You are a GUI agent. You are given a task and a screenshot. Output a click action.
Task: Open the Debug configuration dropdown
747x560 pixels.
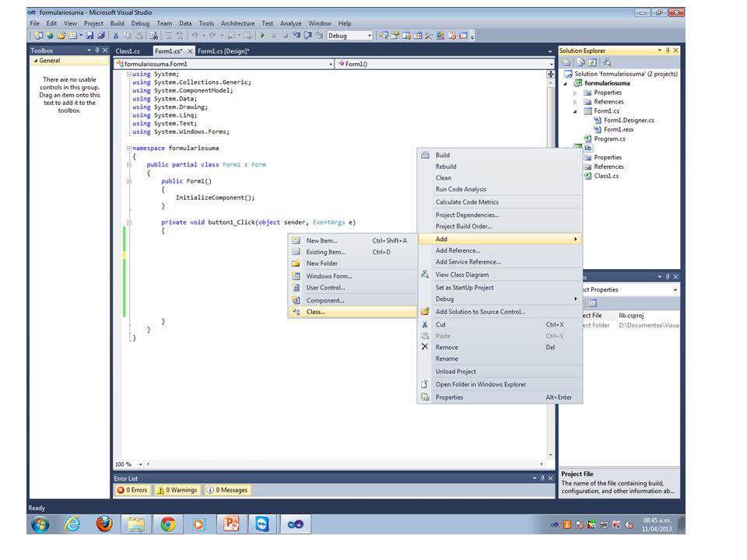[369, 36]
